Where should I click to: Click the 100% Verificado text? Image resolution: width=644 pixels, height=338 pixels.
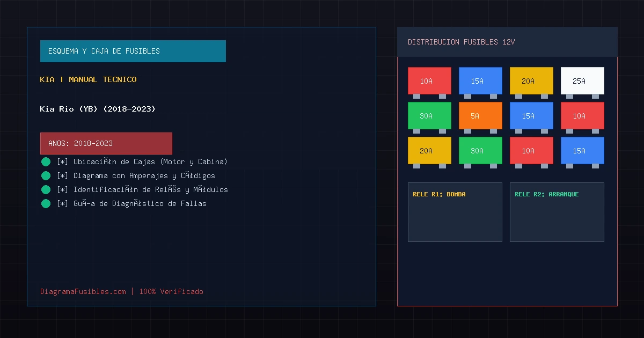coord(171,291)
